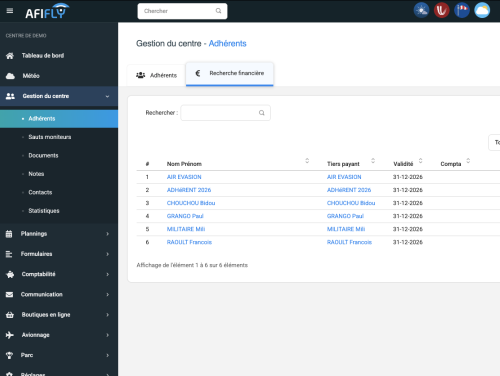Open GRANGO Paul in Nom Prénom column
This screenshot has width=500, height=376.
click(x=185, y=216)
